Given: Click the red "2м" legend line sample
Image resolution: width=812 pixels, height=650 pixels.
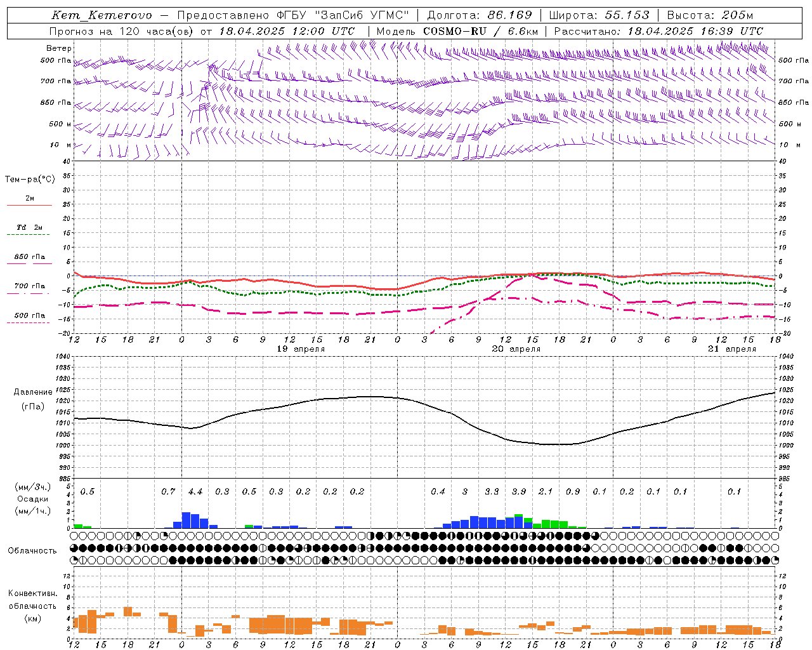Looking at the screenshot, I should (x=29, y=205).
